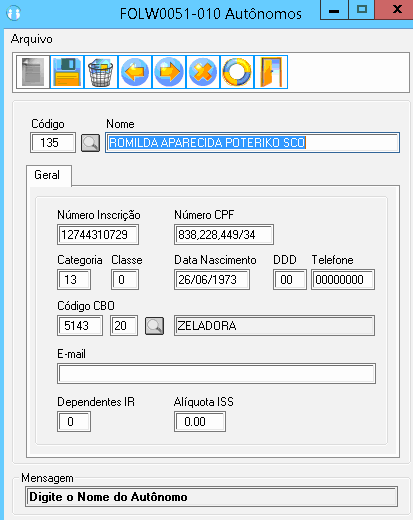Delete the record using the trash bin icon

tap(101, 72)
